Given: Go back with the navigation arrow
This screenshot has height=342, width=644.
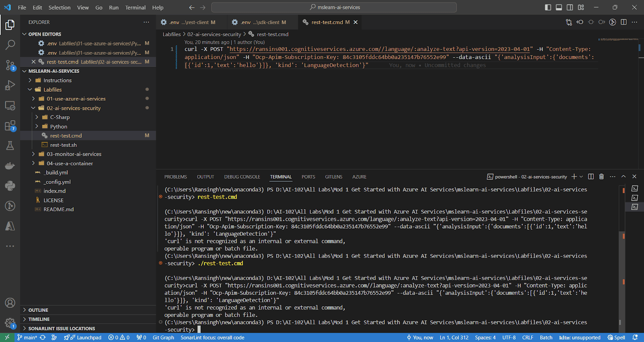Looking at the screenshot, I should [192, 7].
